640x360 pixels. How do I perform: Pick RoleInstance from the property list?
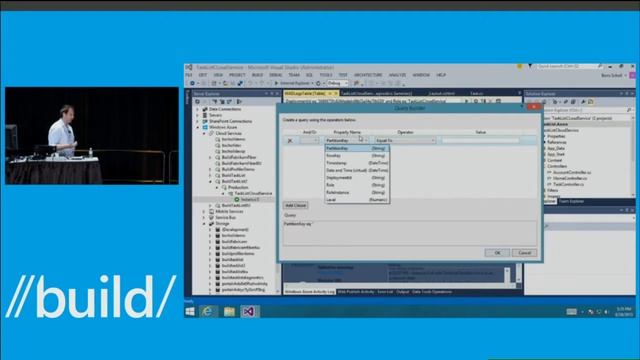click(357, 193)
